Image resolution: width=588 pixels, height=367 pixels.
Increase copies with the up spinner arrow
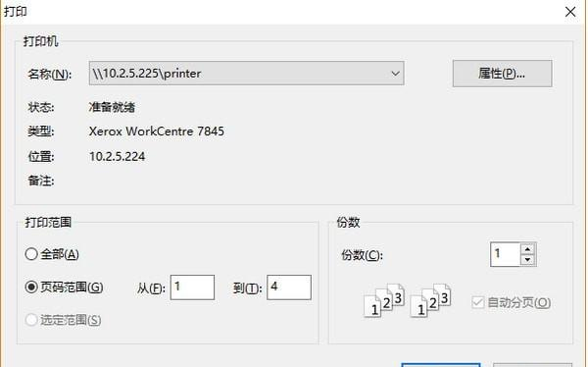[528, 249]
